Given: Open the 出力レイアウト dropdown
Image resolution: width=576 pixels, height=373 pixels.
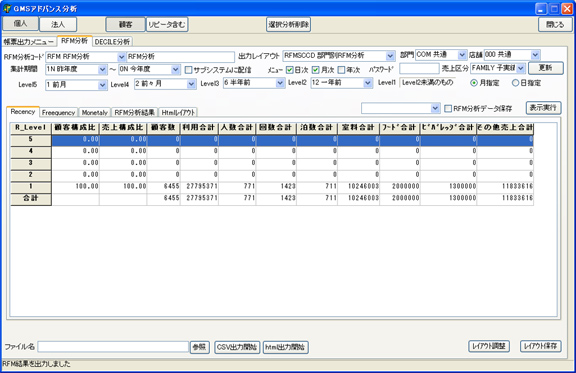Looking at the screenshot, I should pos(390,56).
